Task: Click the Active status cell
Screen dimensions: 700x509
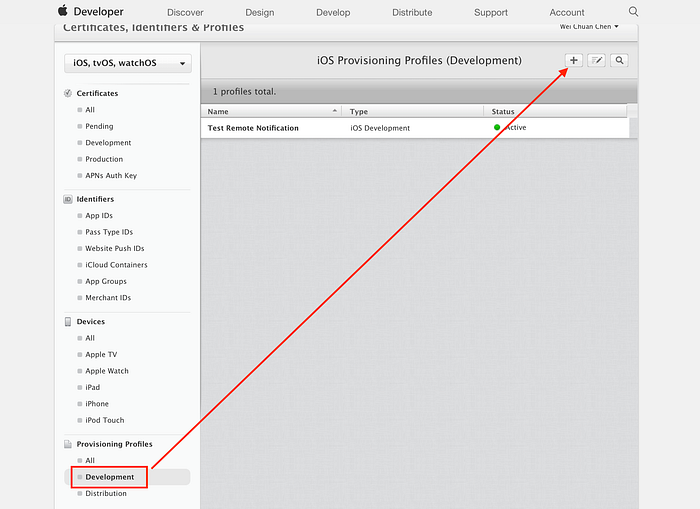Action: tap(510, 128)
